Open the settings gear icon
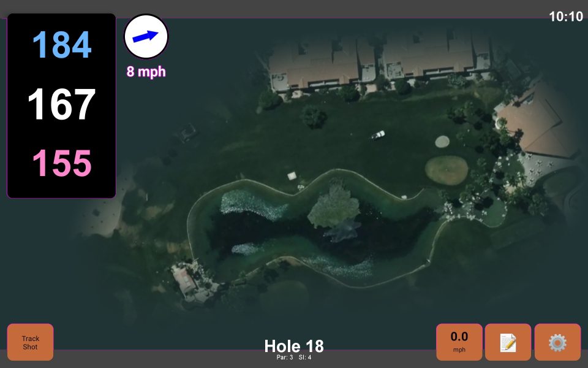This screenshot has width=588, height=368. point(557,342)
